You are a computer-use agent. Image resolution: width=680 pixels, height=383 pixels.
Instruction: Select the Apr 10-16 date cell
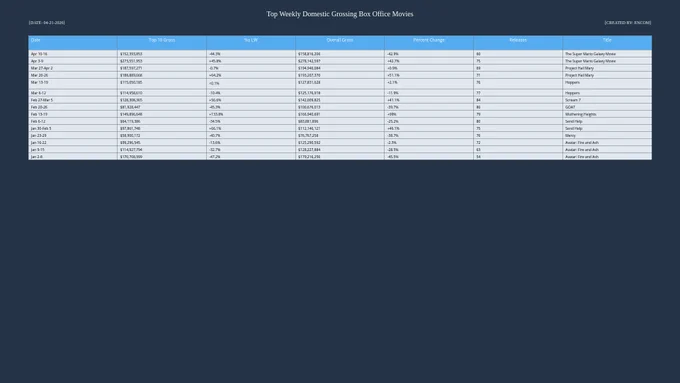click(x=73, y=54)
